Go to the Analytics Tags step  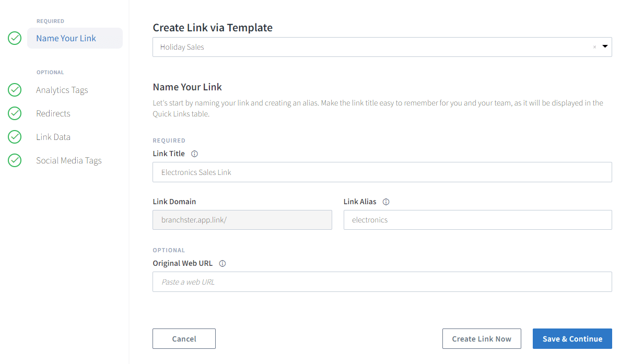click(x=62, y=90)
